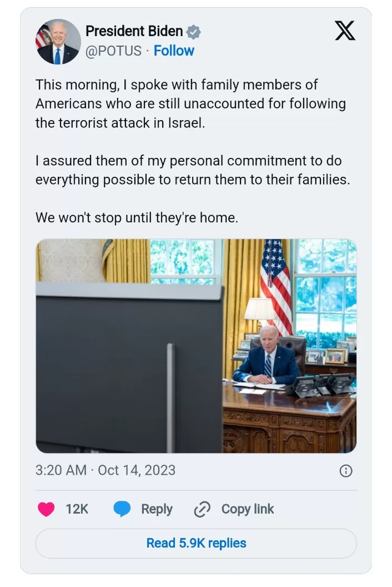Click the blue reply speech bubble icon
This screenshot has width=392, height=587.
[x=122, y=509]
